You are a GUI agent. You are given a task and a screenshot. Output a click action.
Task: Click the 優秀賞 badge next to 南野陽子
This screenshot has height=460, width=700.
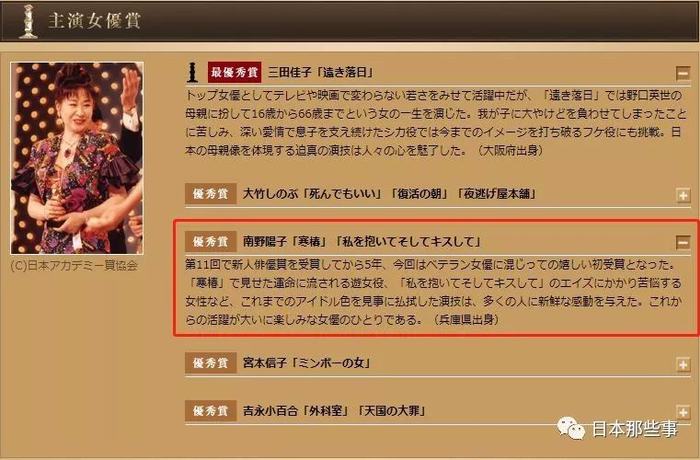click(211, 242)
